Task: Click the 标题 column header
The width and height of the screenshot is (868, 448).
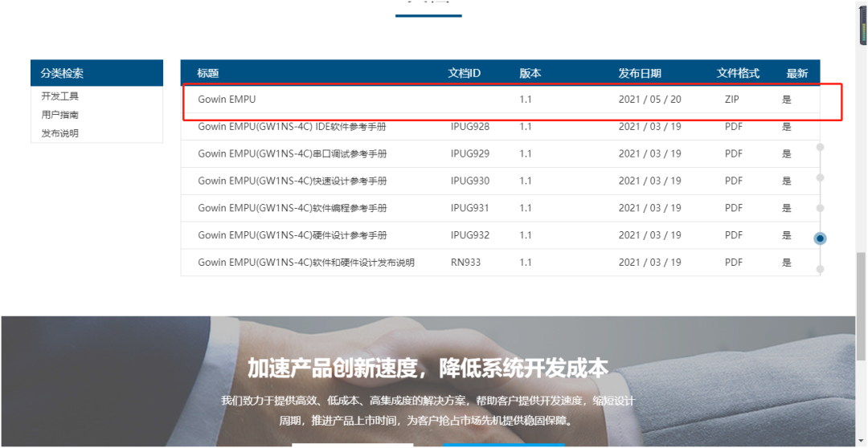Action: coord(208,73)
